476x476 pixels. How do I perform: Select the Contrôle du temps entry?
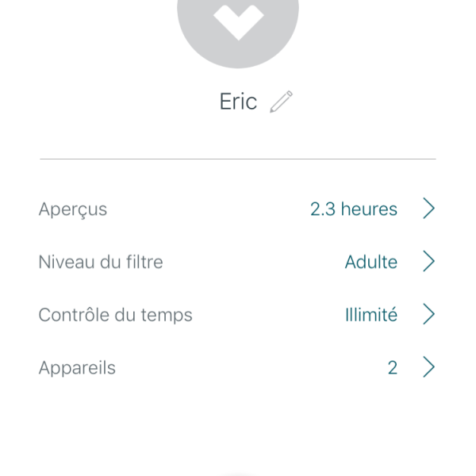(x=115, y=315)
